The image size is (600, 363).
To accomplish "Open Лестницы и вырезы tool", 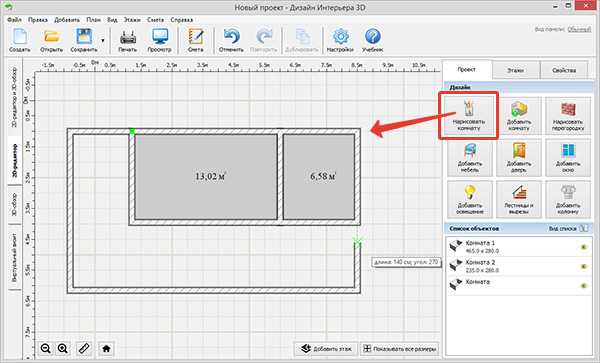I will point(518,199).
